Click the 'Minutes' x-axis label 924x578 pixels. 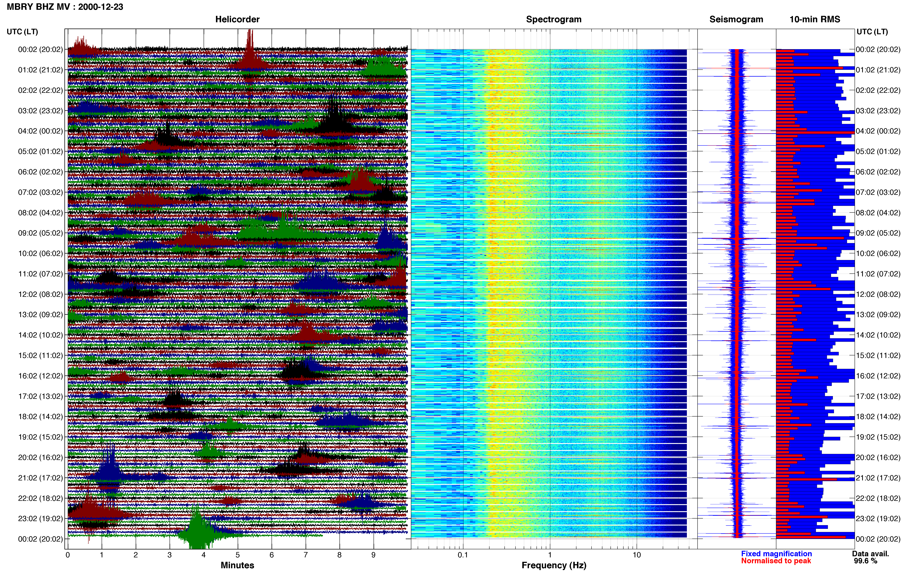click(237, 565)
